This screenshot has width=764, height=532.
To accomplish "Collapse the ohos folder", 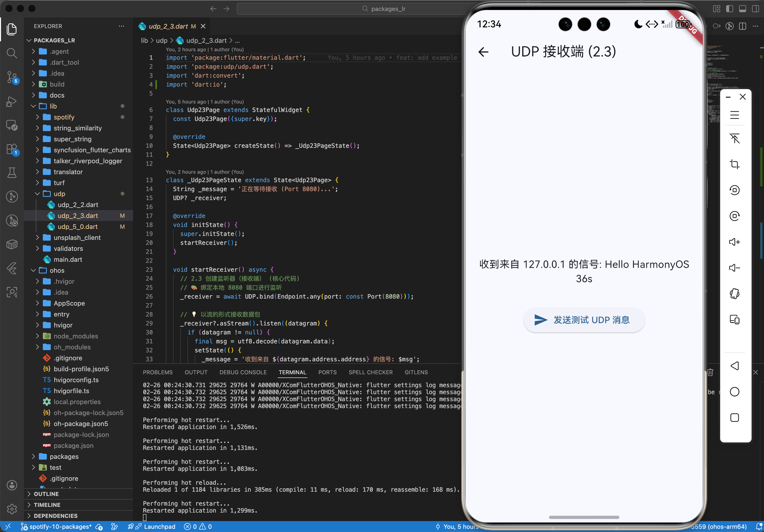I will [x=57, y=270].
